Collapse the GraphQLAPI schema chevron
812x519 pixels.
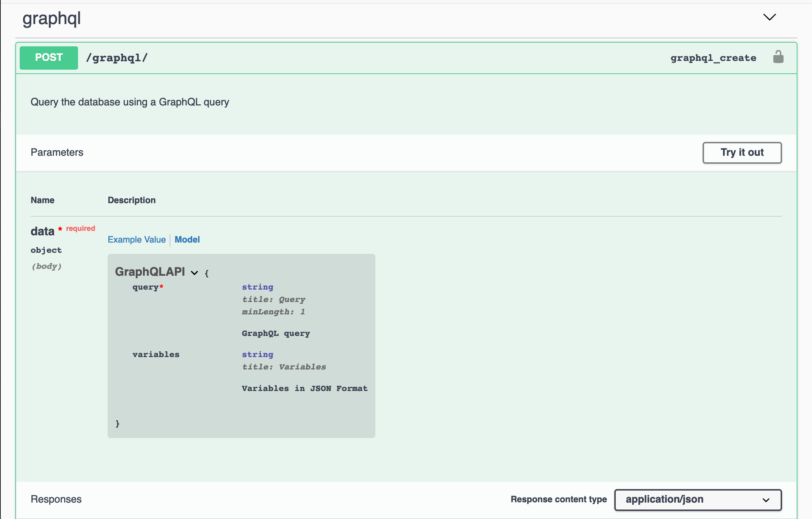point(194,272)
